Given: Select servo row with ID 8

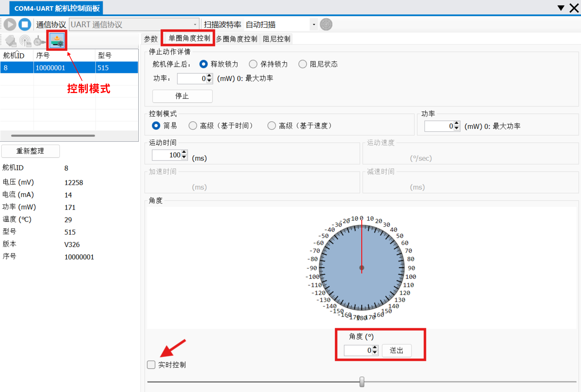Looking at the screenshot, I should point(69,68).
